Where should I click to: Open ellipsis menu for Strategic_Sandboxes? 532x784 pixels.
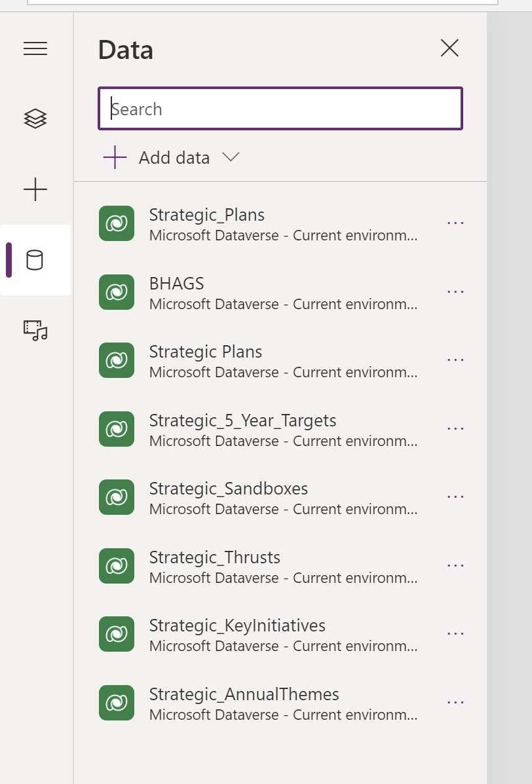coord(455,496)
